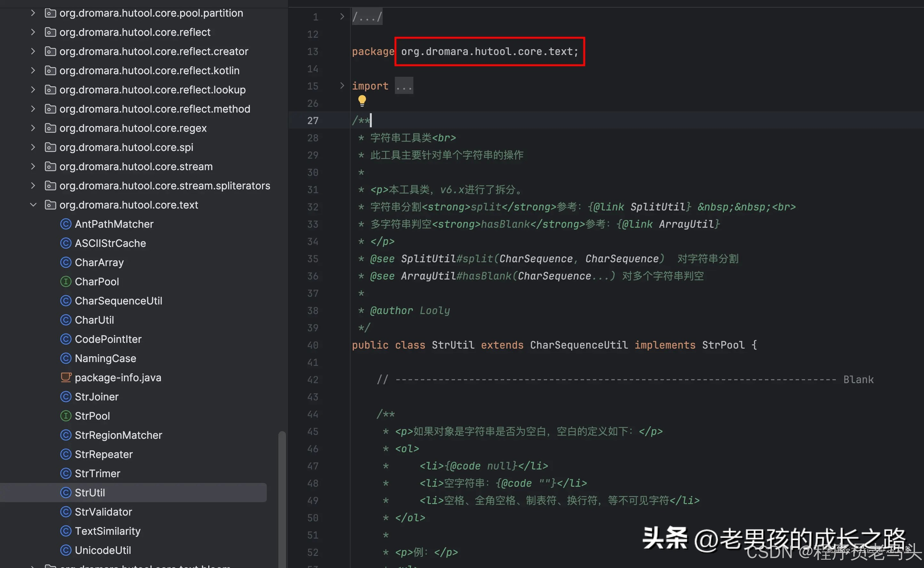Expand the folded header comment at line 1
Screen dimensions: 924x568
[x=342, y=17]
